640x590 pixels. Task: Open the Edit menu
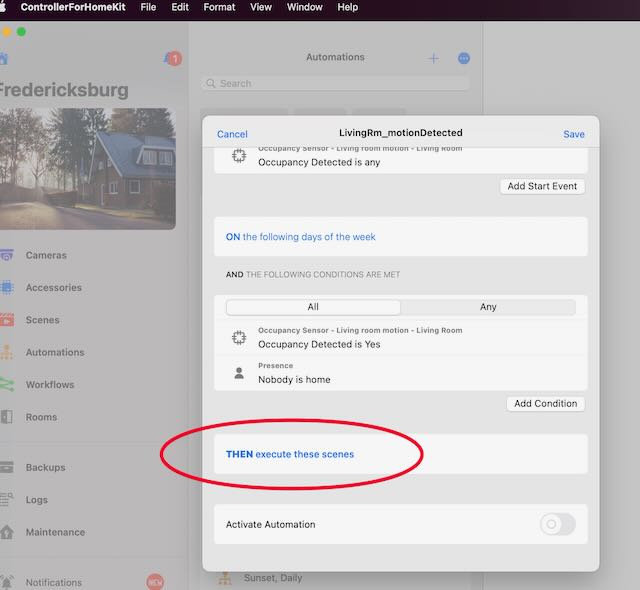coord(180,7)
